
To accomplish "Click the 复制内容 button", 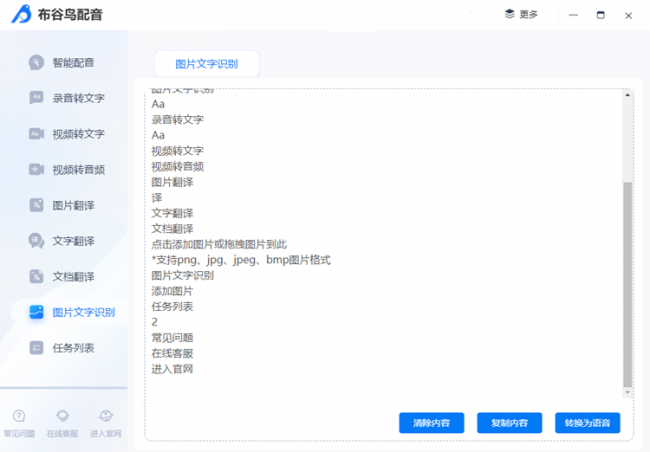I will pyautogui.click(x=509, y=423).
